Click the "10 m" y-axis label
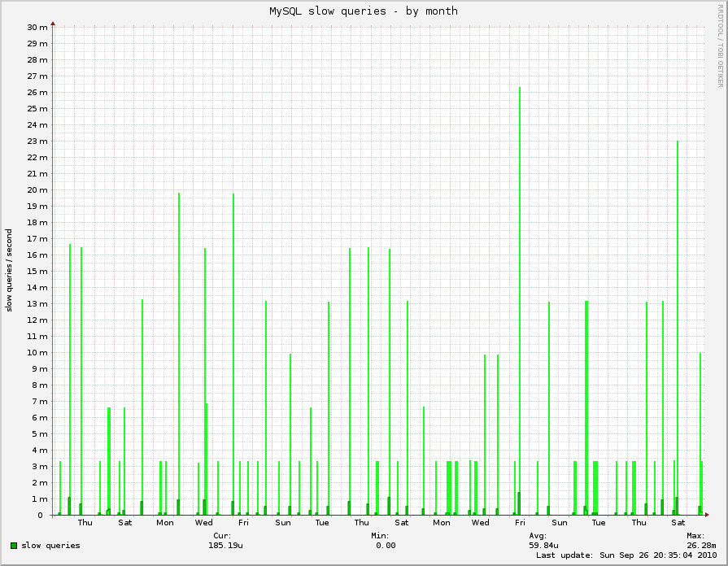This screenshot has height=566, width=728. pos(37,352)
